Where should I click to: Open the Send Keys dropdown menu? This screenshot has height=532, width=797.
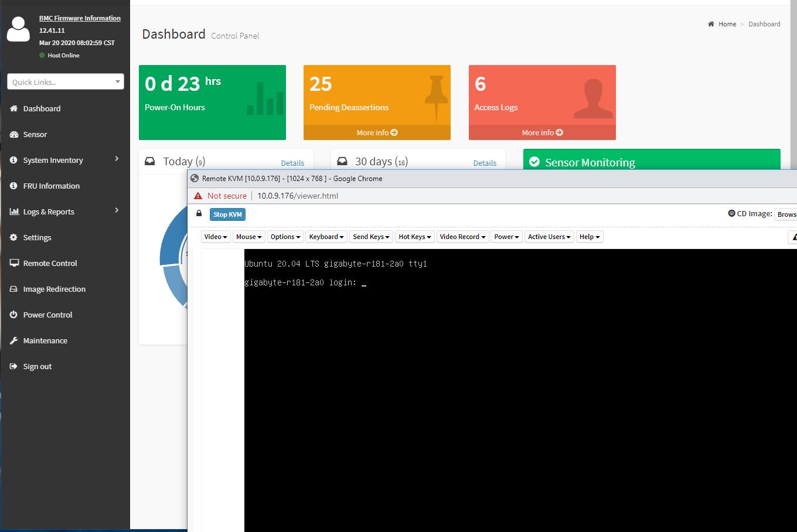click(371, 237)
